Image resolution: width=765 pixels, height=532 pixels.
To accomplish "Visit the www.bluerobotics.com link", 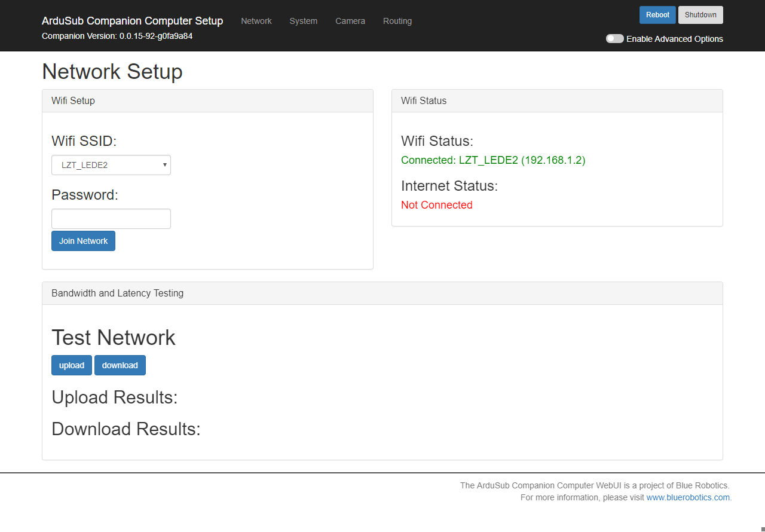I will pyautogui.click(x=688, y=497).
